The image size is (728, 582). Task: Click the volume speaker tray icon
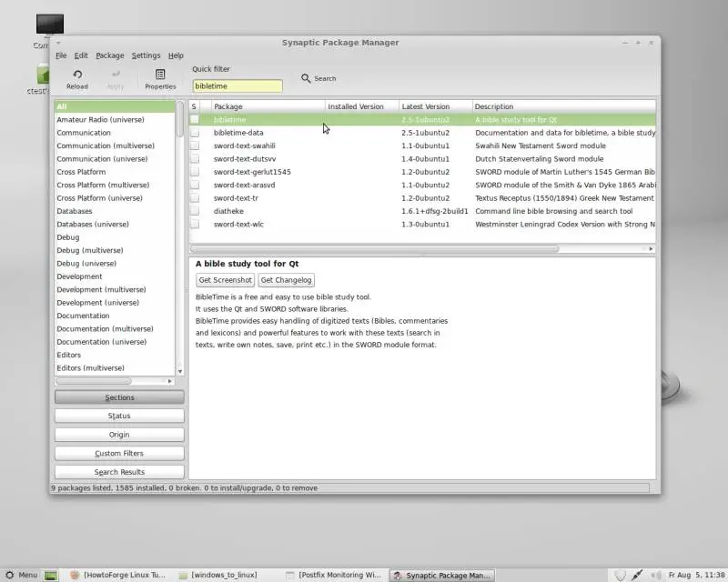pos(655,576)
